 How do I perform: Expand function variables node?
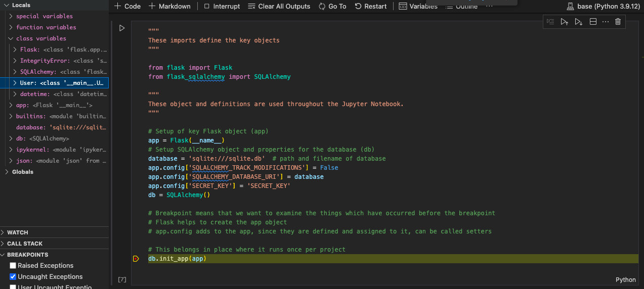tap(11, 27)
